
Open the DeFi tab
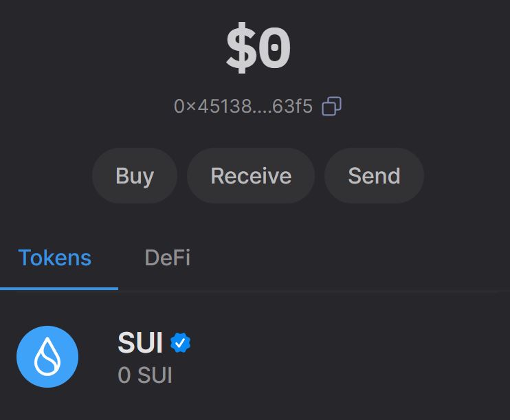167,258
